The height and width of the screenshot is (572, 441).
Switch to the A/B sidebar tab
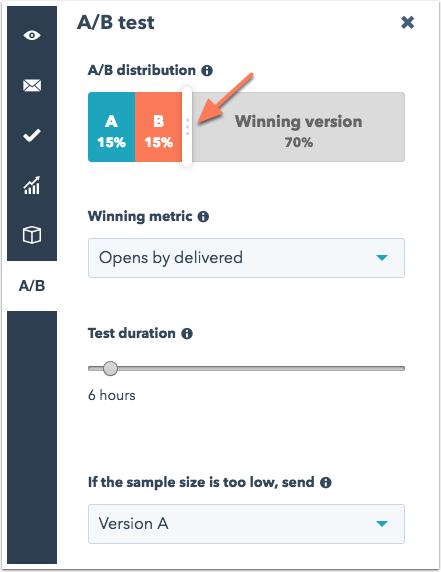(32, 286)
